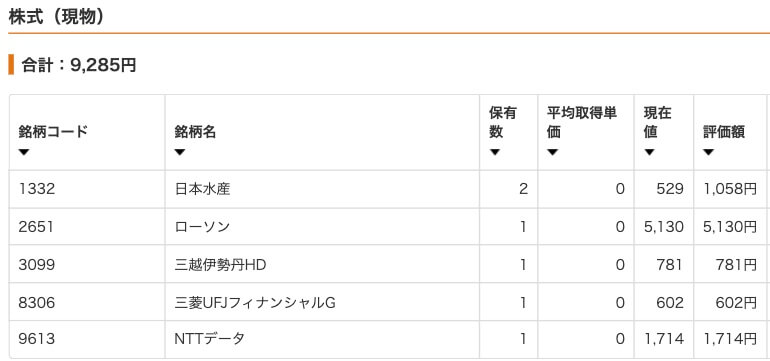Open the NTTデータ entry

point(210,339)
